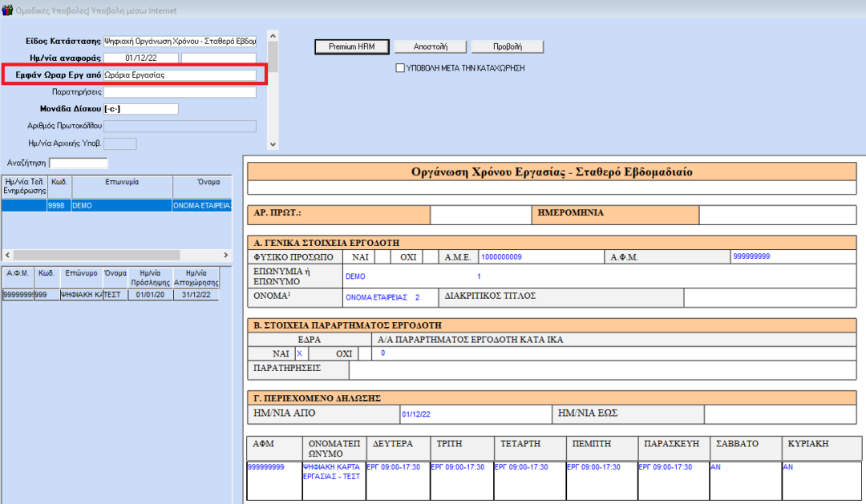
Task: Enable ΥΠΟΒΟΛΗ ΜΕΤΑ ΤΗΝ ΚΑΤΑΧΩΡΗΣΗ checkbox
Action: [400, 68]
